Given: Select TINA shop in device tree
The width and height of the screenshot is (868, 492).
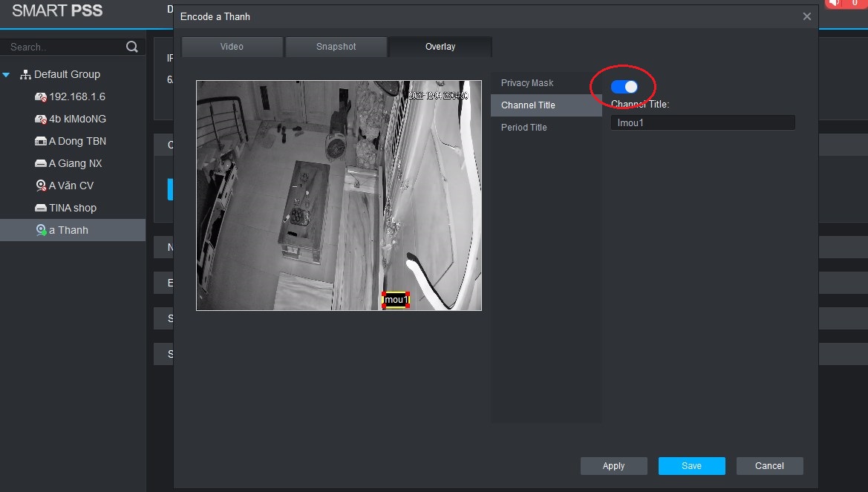Looking at the screenshot, I should pyautogui.click(x=73, y=208).
